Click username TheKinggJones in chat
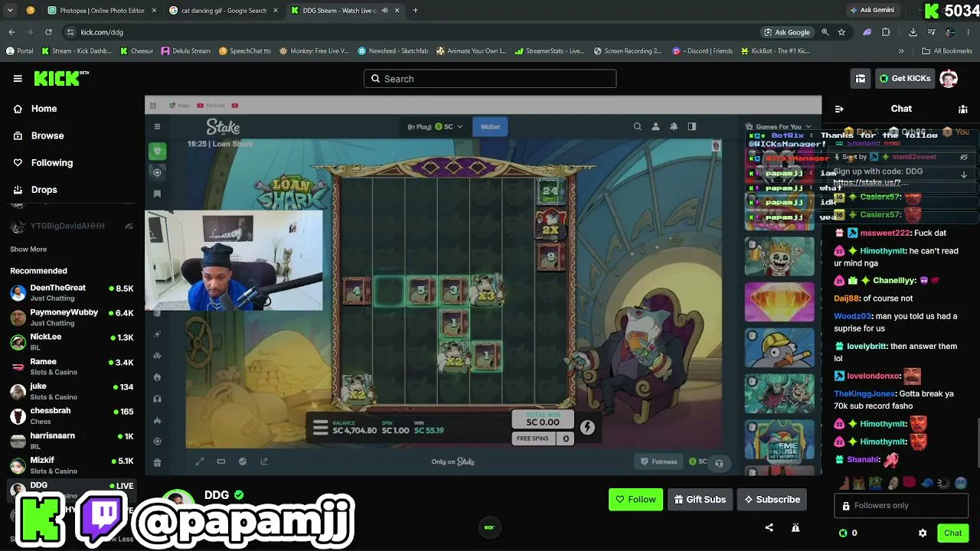This screenshot has width=980, height=551. (864, 394)
